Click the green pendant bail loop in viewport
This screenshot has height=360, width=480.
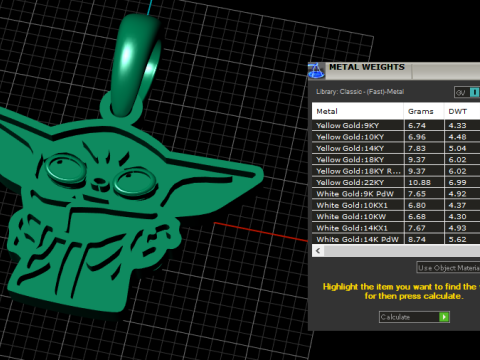click(x=136, y=65)
